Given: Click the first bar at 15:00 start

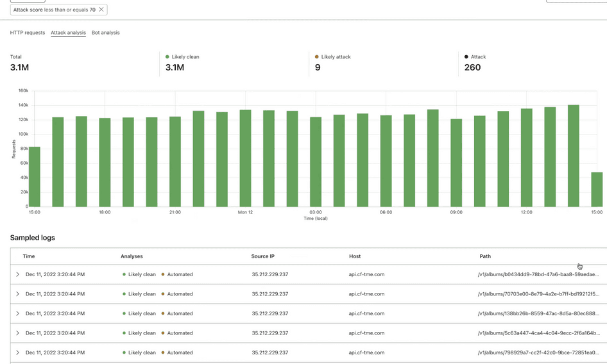Looking at the screenshot, I should point(35,177).
